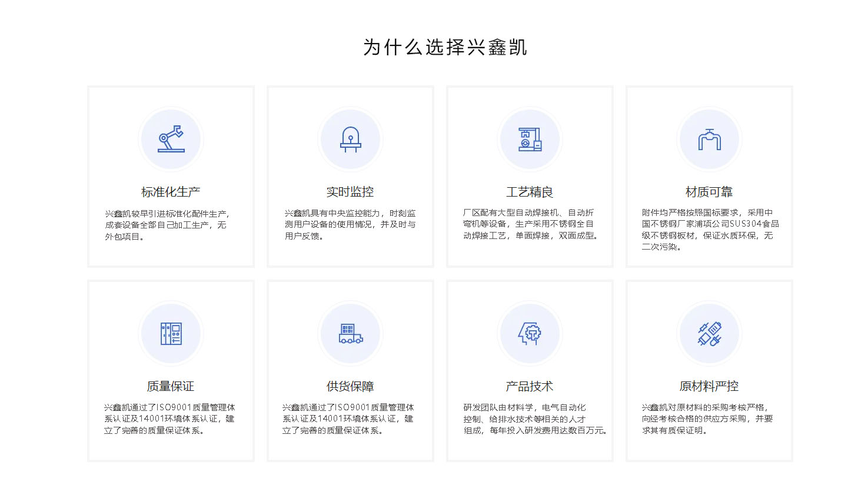Click the crossed connectors icon above 原材料严控

(x=709, y=333)
